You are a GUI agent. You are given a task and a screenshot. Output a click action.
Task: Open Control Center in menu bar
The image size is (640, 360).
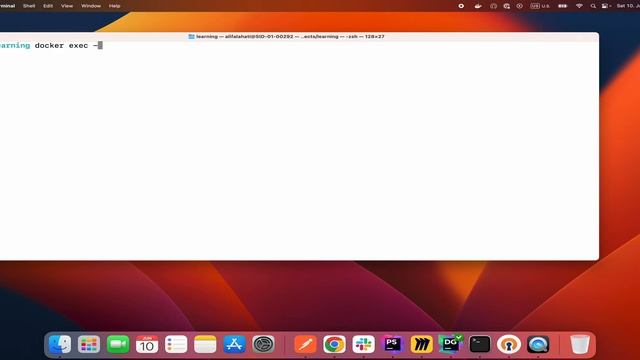click(x=606, y=6)
